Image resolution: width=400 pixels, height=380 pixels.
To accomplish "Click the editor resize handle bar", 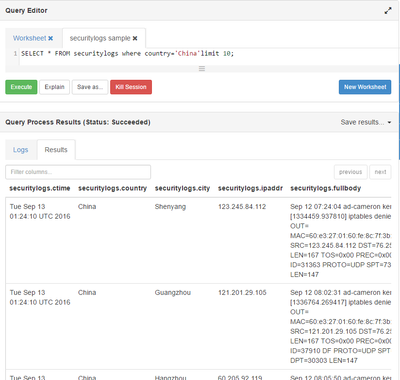I will click(202, 69).
